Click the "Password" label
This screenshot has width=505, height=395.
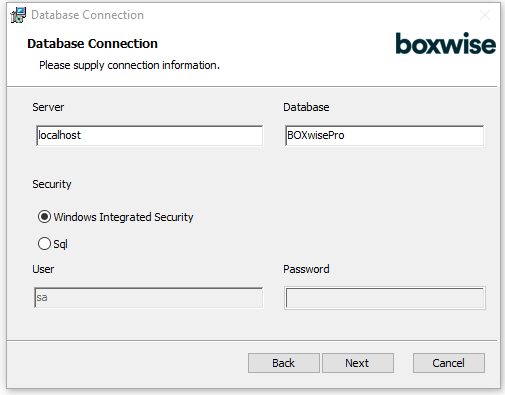(x=306, y=269)
